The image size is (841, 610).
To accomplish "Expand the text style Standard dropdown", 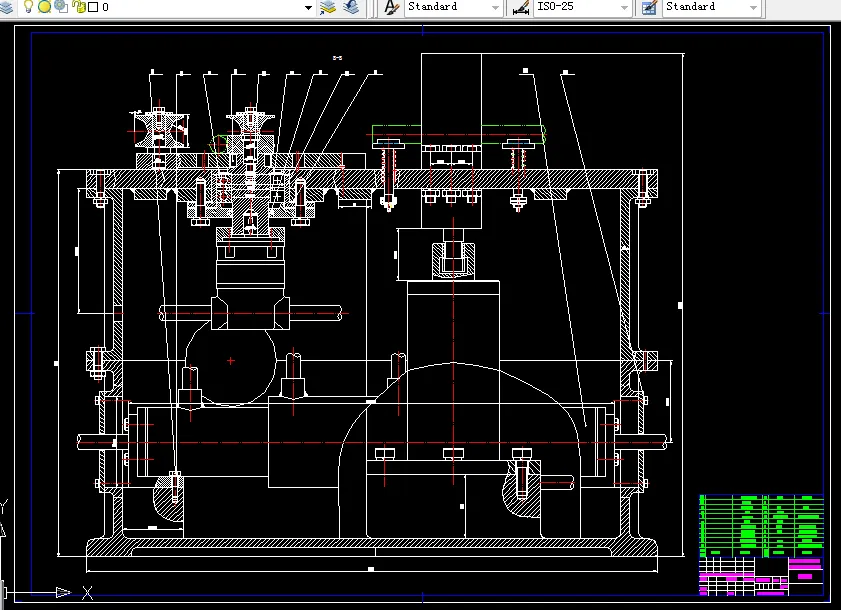I will click(495, 7).
